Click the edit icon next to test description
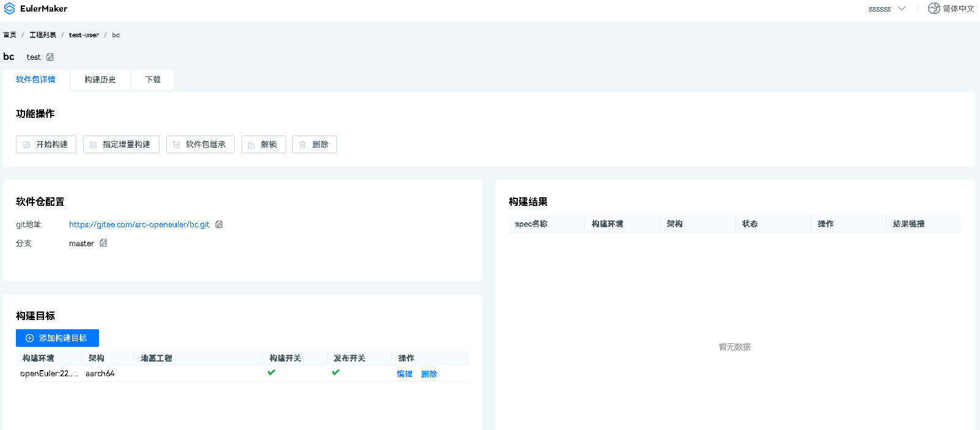980x430 pixels. [50, 57]
